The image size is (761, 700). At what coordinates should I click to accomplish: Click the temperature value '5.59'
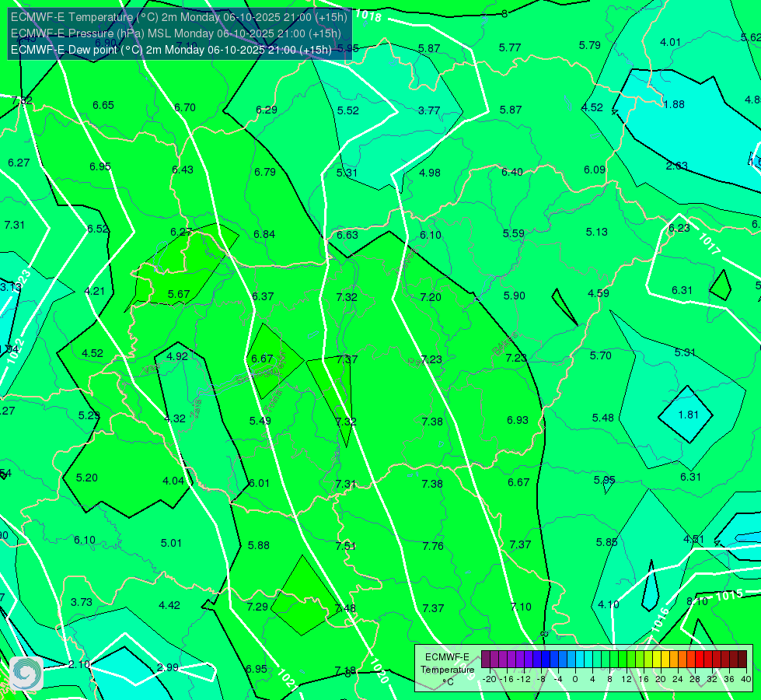click(x=514, y=233)
